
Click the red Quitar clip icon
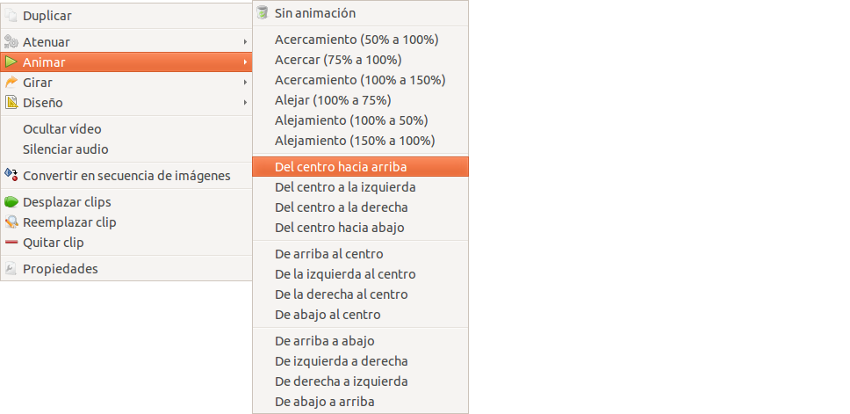click(11, 242)
